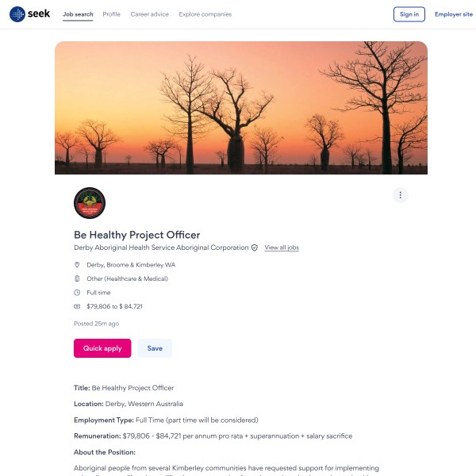Open the Job search tab

[x=78, y=14]
